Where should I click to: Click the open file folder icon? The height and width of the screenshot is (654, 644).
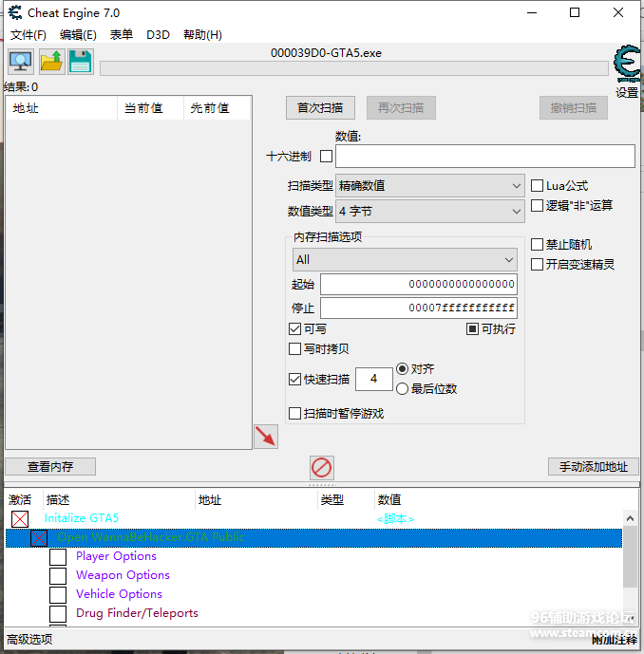(x=50, y=62)
